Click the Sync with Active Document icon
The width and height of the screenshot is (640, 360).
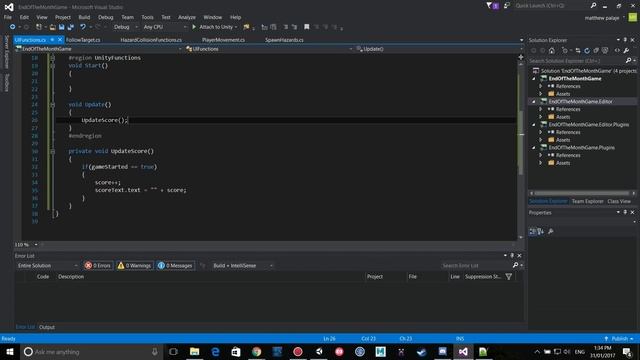click(x=578, y=51)
